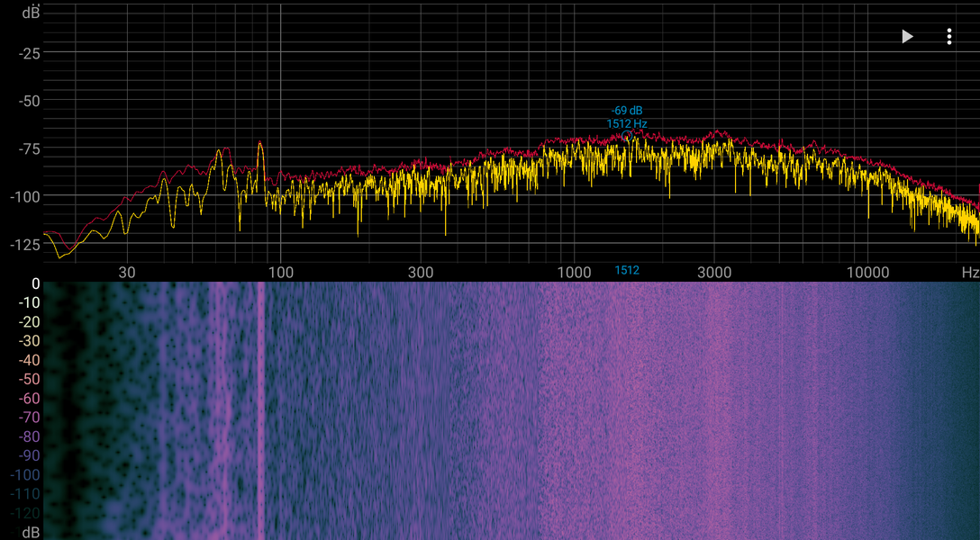The height and width of the screenshot is (540, 980).
Task: Click the Hz unit label on the axis
Action: [970, 272]
